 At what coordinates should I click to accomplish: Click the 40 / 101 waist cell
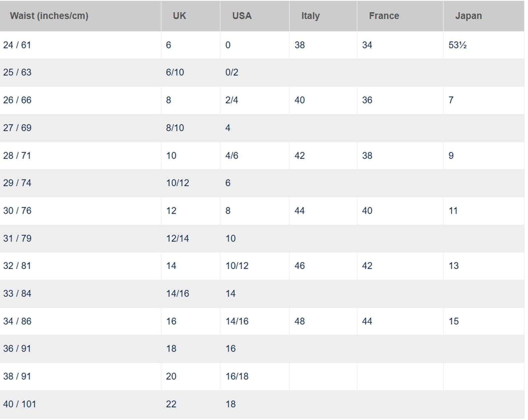[x=19, y=404]
